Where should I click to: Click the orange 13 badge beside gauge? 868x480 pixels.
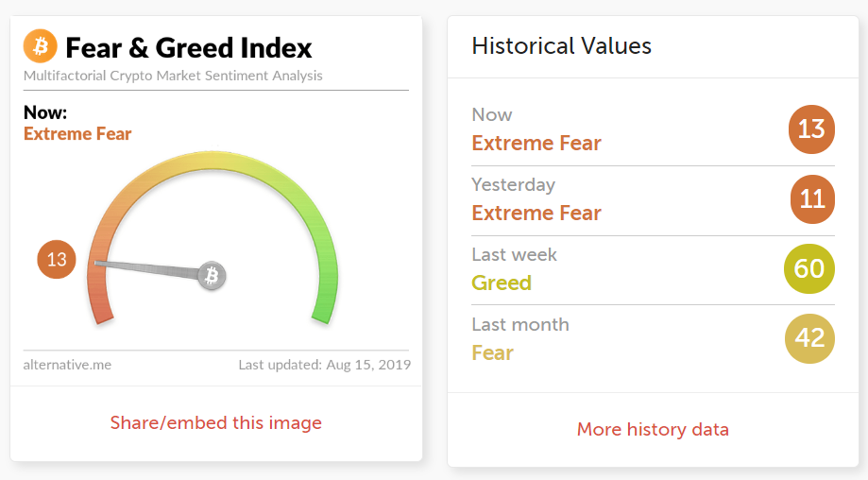[x=57, y=259]
